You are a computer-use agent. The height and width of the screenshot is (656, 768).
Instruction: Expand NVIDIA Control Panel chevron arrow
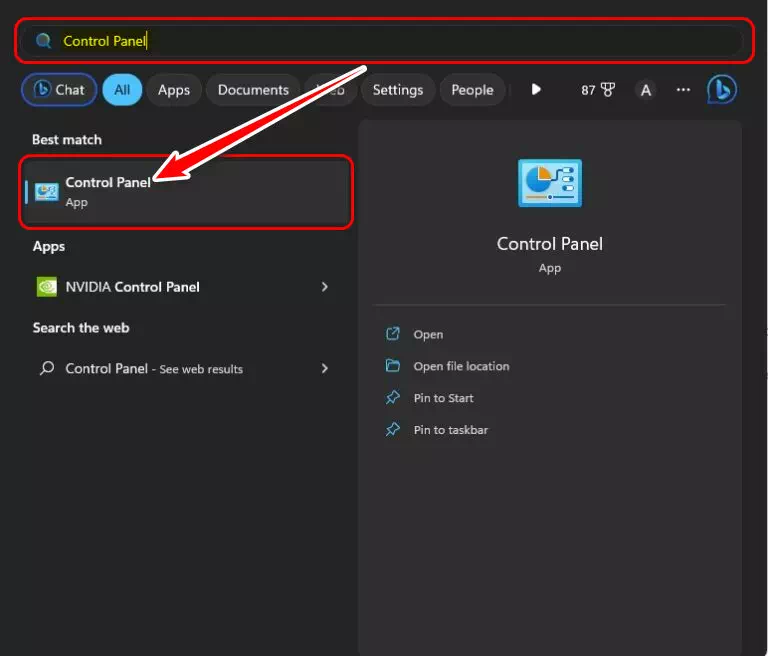click(x=324, y=287)
